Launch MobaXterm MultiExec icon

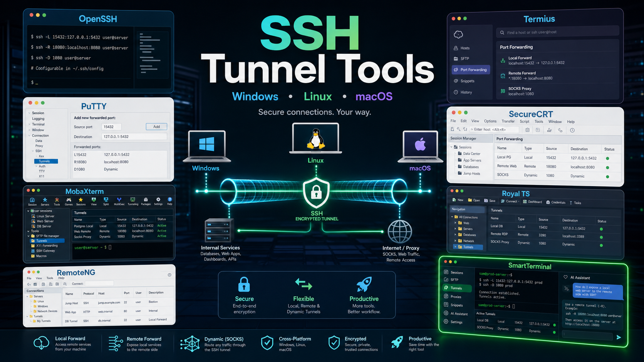(119, 200)
